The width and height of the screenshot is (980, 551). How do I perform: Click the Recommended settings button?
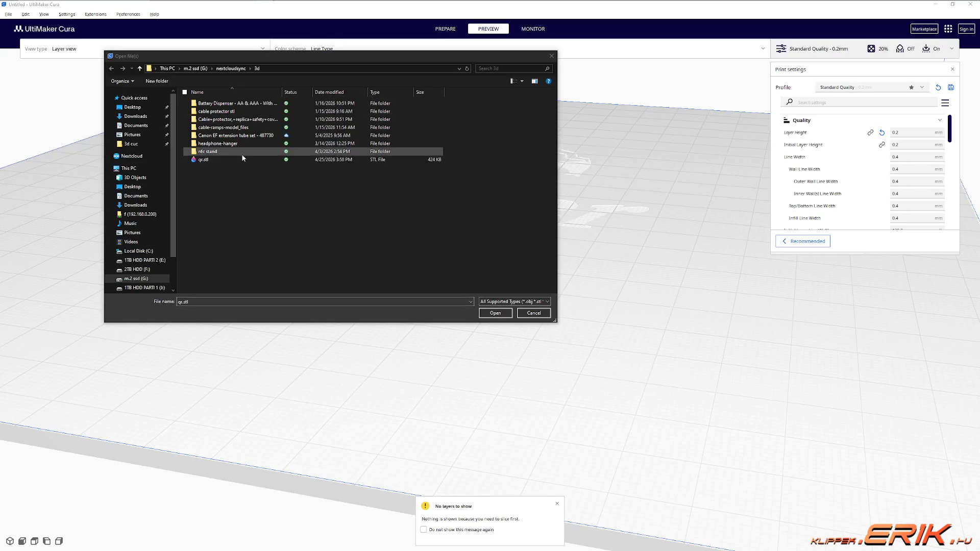tap(802, 241)
